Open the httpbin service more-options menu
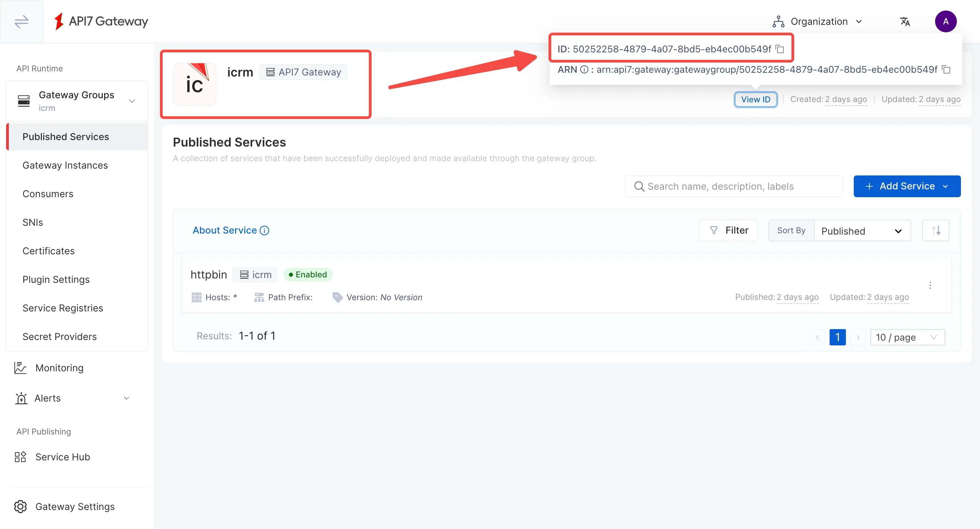Image resolution: width=980 pixels, height=529 pixels. click(x=930, y=285)
